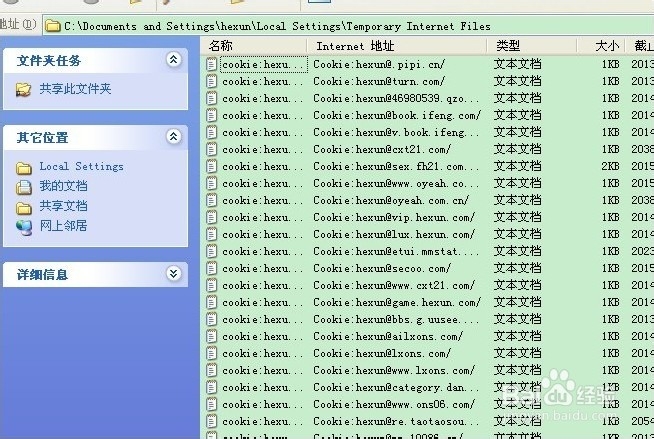This screenshot has width=654, height=439.
Task: Click the 其它位置 panel title
Action: pyautogui.click(x=43, y=138)
